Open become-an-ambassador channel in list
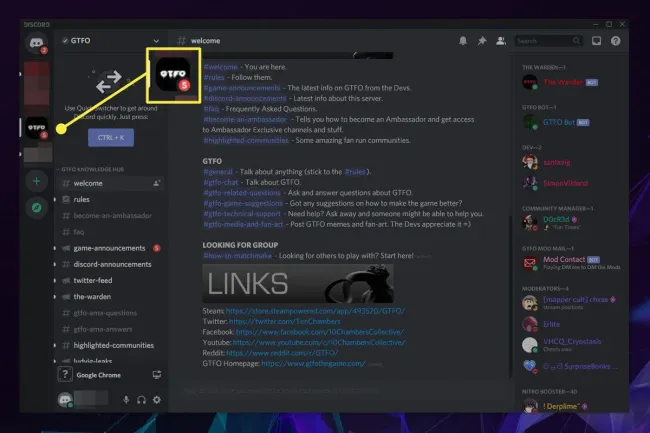This screenshot has width=650, height=433. click(110, 215)
